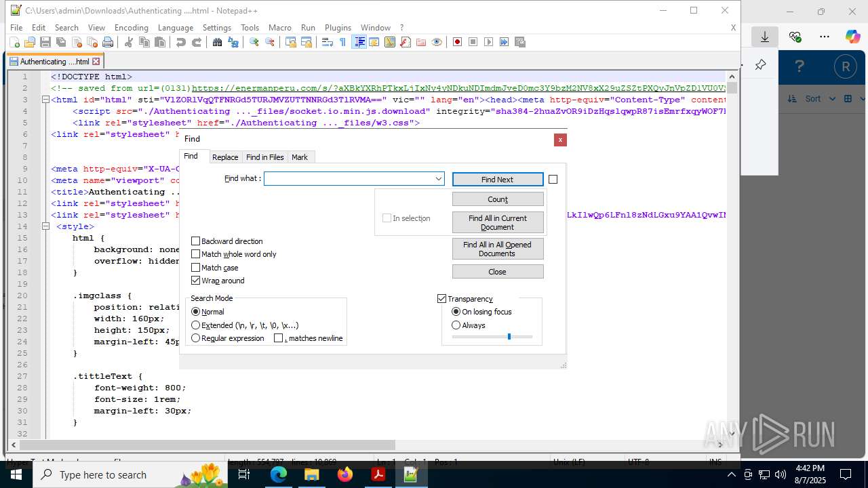
Task: Click Find All in All Opened Documents
Action: point(498,249)
